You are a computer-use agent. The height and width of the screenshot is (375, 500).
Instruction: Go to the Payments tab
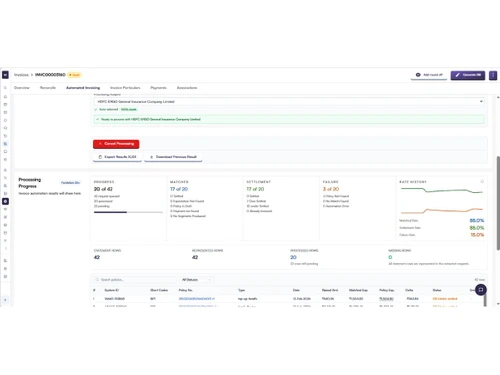tap(158, 88)
